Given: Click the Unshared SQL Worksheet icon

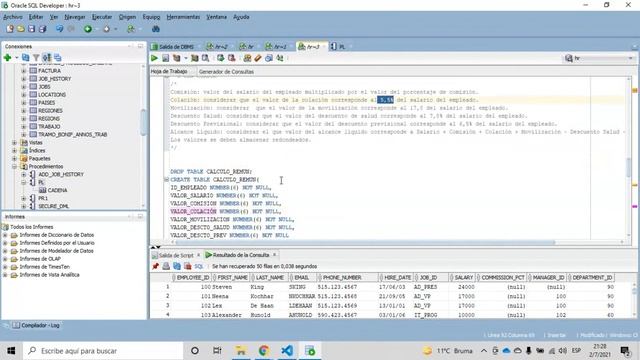Looking at the screenshot, I should pyautogui.click(x=247, y=58).
